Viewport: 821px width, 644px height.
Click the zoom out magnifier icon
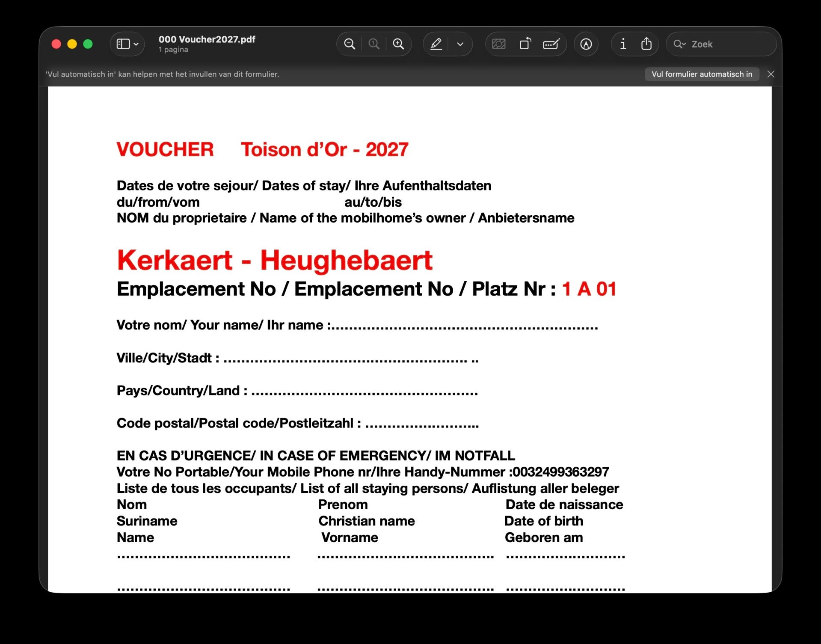(x=350, y=44)
